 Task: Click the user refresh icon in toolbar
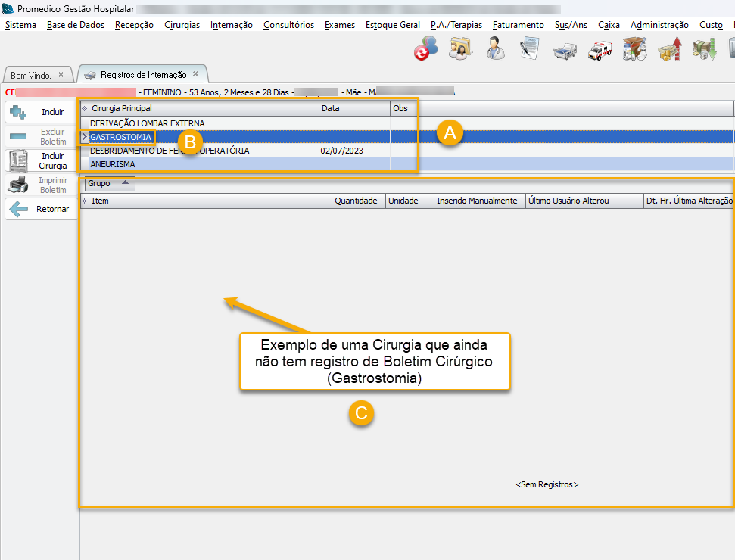coord(425,50)
